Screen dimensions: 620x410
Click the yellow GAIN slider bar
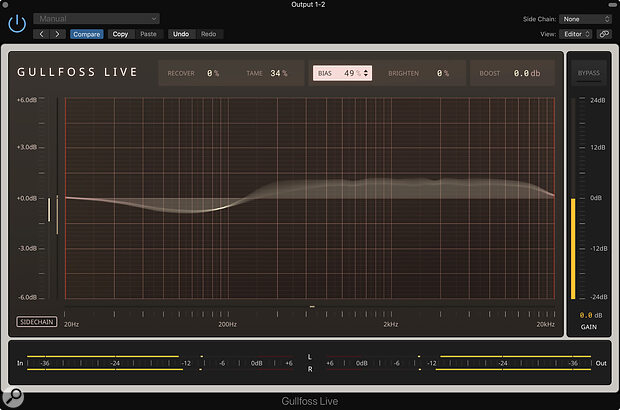[573, 249]
